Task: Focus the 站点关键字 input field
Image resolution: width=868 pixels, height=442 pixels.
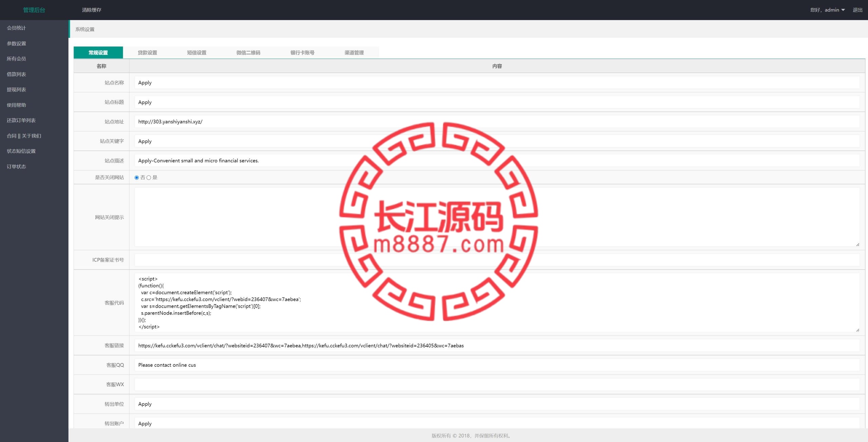Action: [x=497, y=141]
